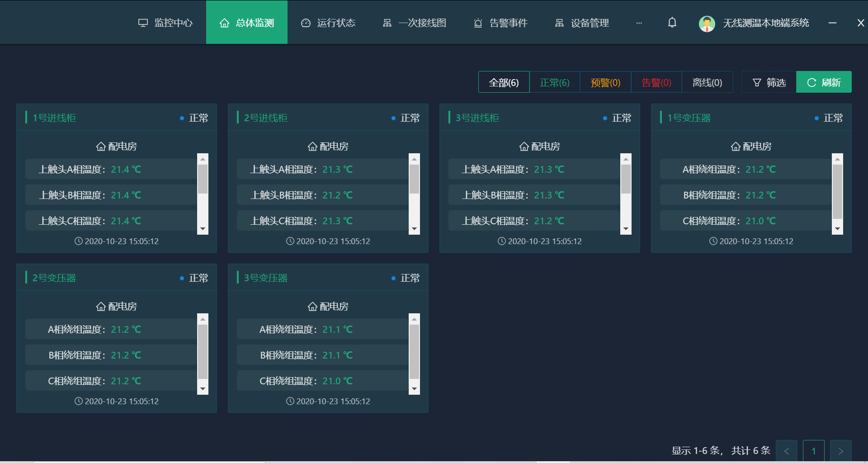Click the clock icon on 1号变压器 card
868x463 pixels.
[x=713, y=241]
